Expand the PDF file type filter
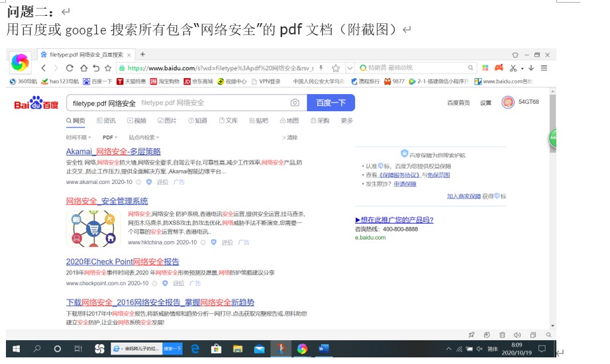 110,138
